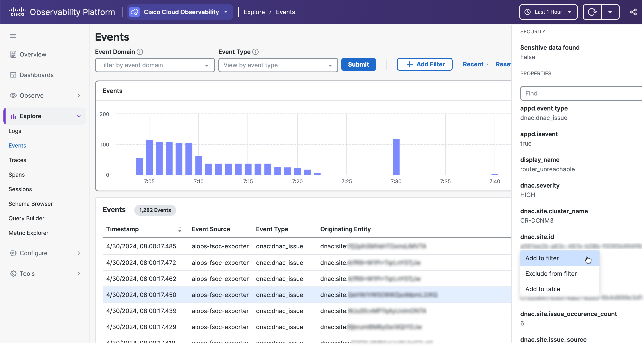644x346 pixels.
Task: Go to Logs under Explore
Action: [15, 131]
